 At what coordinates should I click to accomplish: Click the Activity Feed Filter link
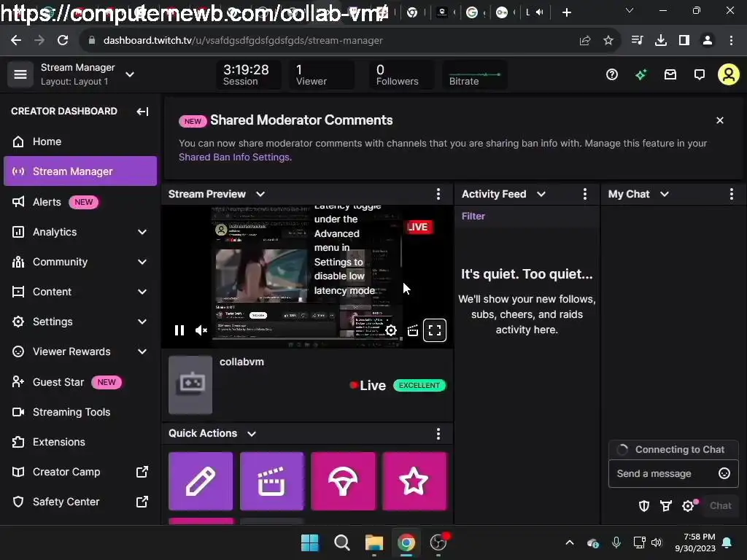click(473, 216)
